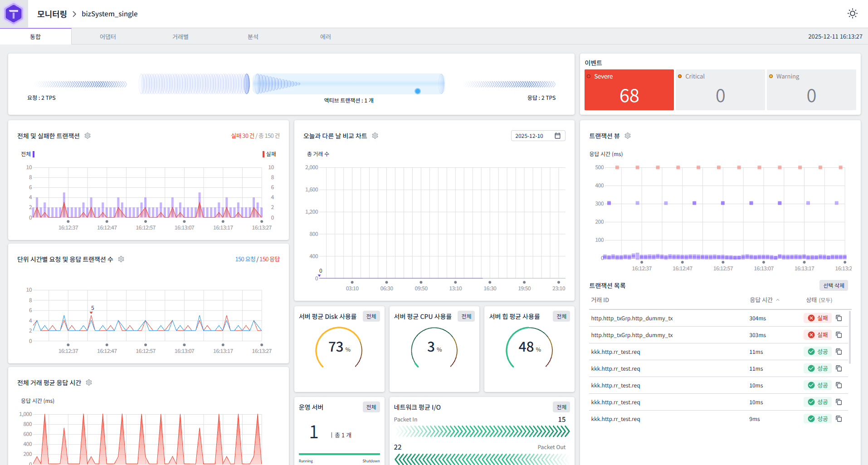Open settings gear on 전체 및 실패한 트랜잭션 chart
868x465 pixels.
[x=88, y=136]
